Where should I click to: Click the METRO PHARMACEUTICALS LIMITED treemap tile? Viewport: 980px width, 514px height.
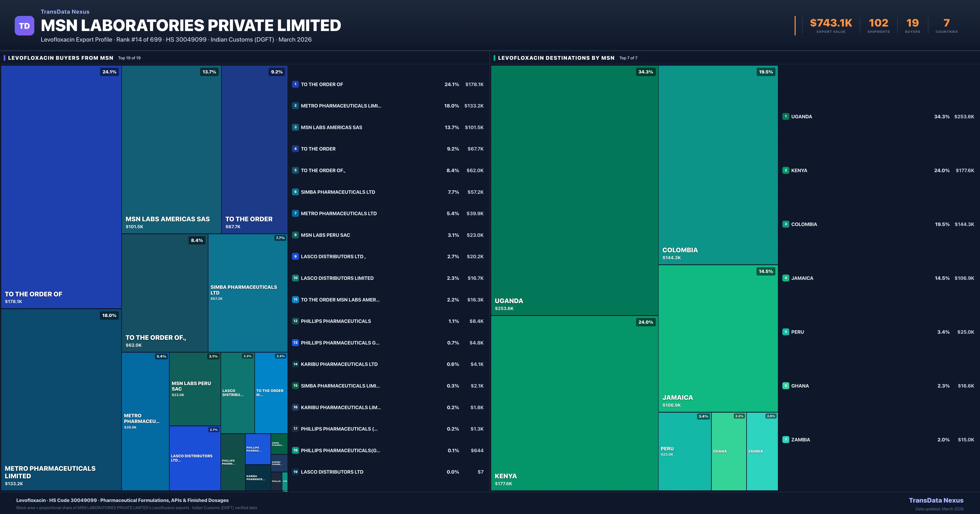(61, 399)
